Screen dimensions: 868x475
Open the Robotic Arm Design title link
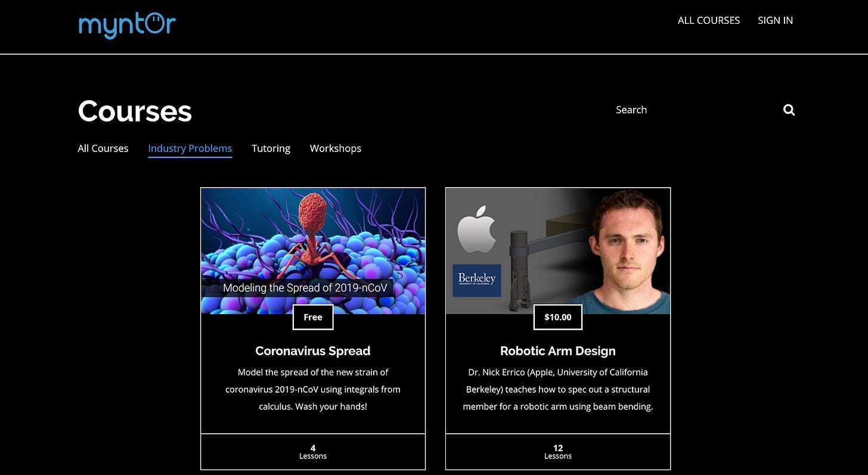[558, 351]
